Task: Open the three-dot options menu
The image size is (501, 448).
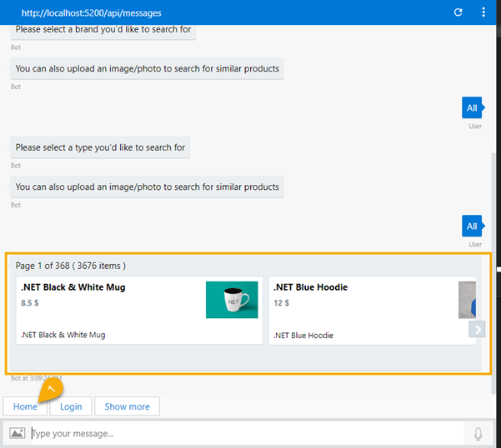Action: tap(483, 12)
